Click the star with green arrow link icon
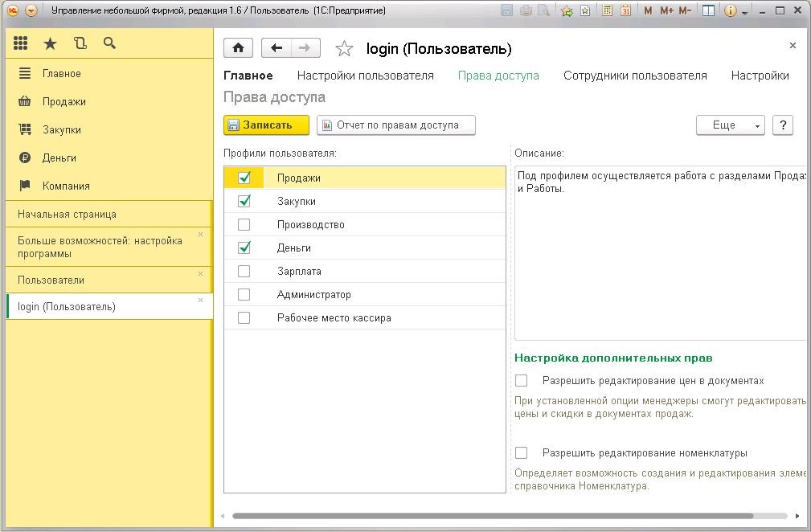 pos(567,10)
